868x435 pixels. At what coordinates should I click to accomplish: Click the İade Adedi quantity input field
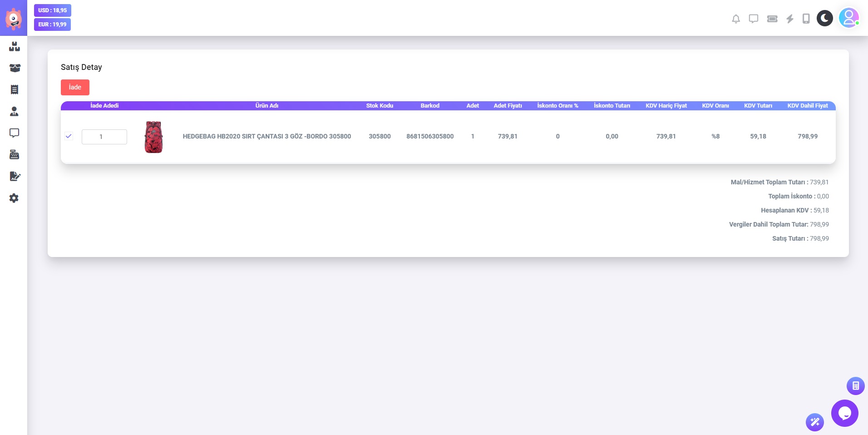(104, 137)
